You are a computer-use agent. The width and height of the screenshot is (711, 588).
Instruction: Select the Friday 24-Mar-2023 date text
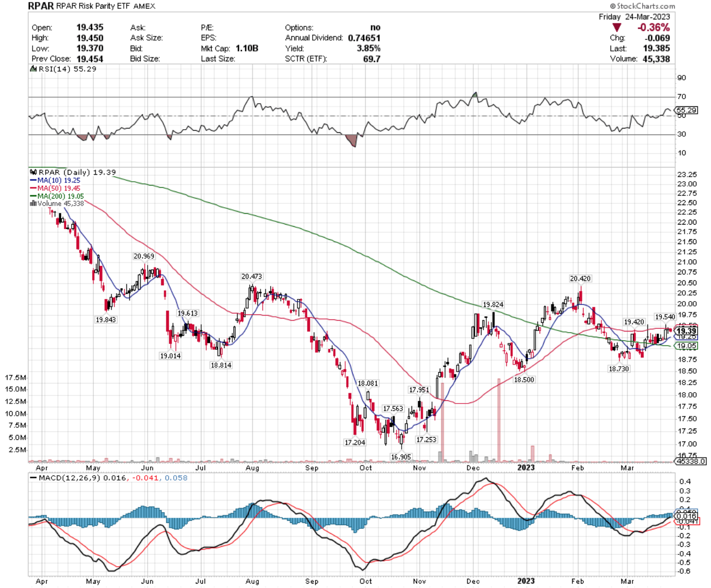click(634, 17)
